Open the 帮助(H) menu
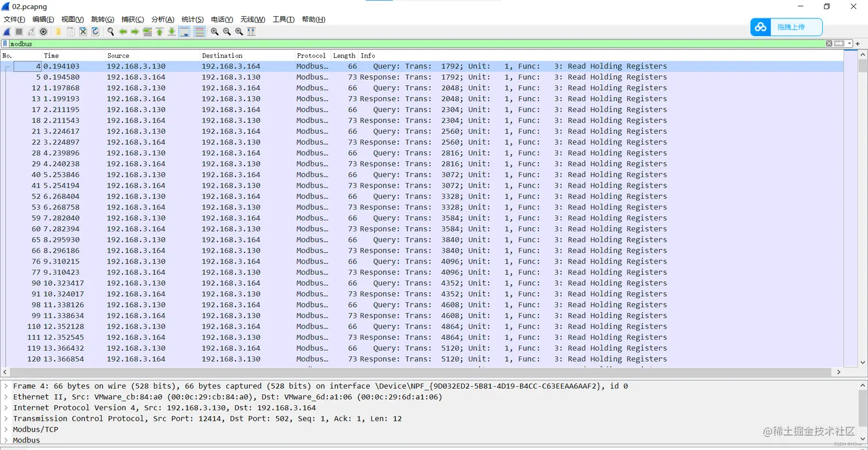 313,20
